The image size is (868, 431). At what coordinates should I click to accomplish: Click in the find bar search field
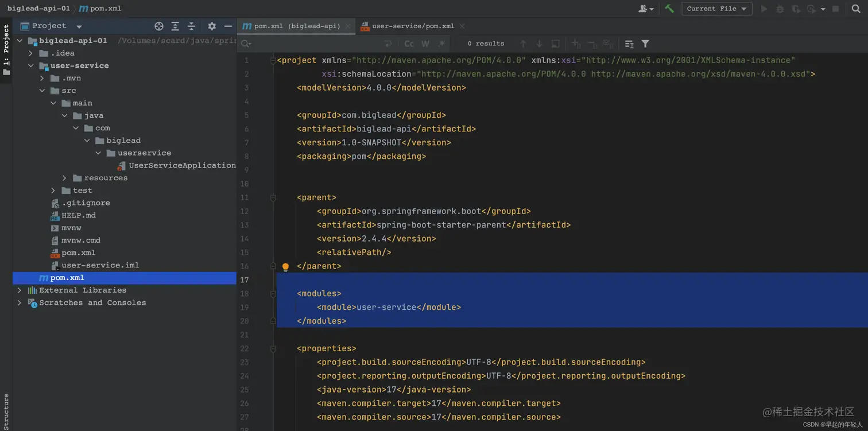316,44
